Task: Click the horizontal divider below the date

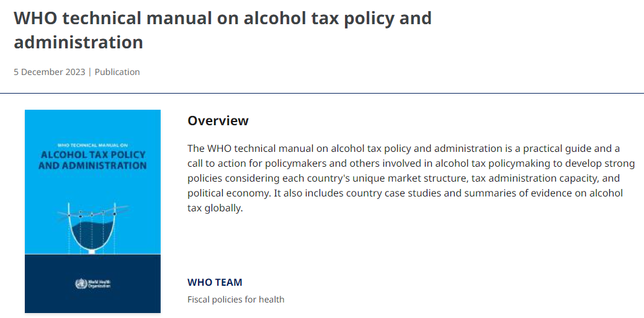Action: pyautogui.click(x=322, y=94)
